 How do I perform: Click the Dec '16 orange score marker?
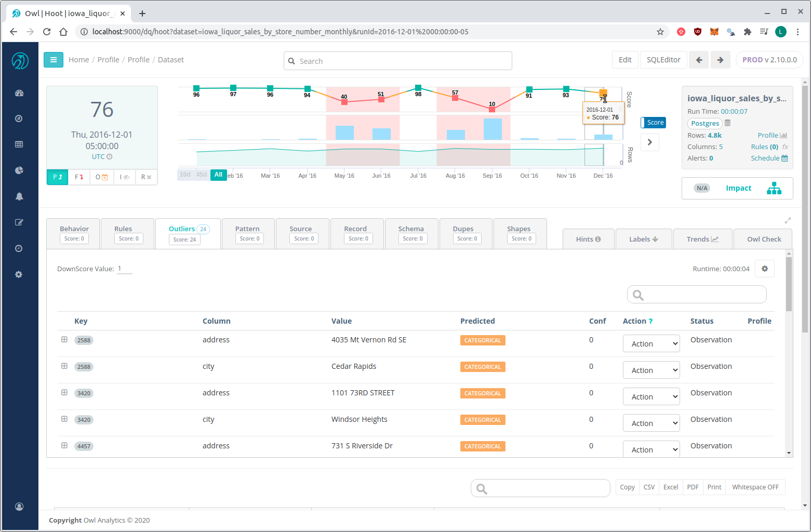(x=603, y=92)
